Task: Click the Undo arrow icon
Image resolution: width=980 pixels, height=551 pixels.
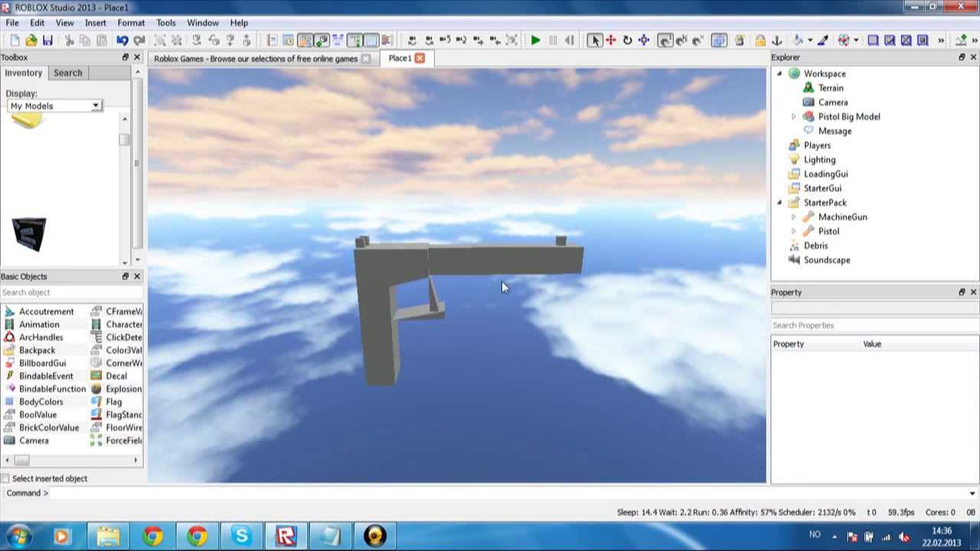Action: point(122,41)
